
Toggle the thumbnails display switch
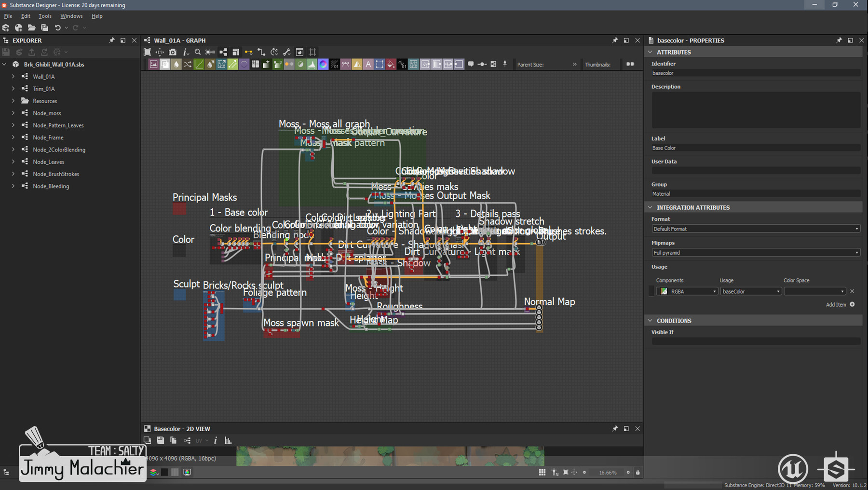630,64
